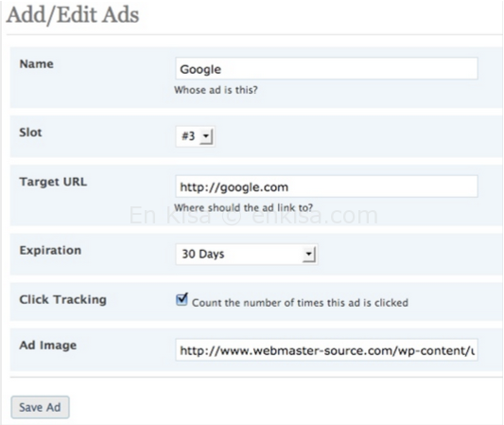
Task: Click the Ad Image label
Action: pyautogui.click(x=48, y=345)
